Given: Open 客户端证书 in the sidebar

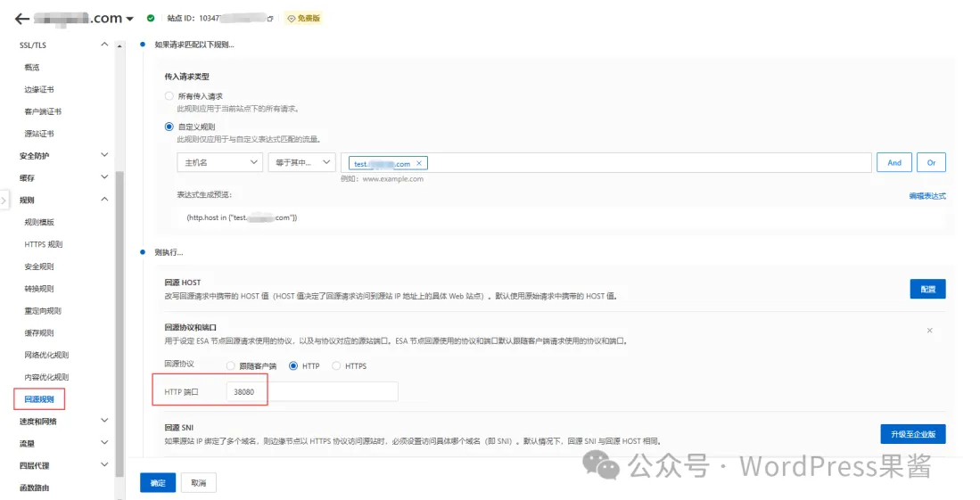Looking at the screenshot, I should click(x=43, y=111).
